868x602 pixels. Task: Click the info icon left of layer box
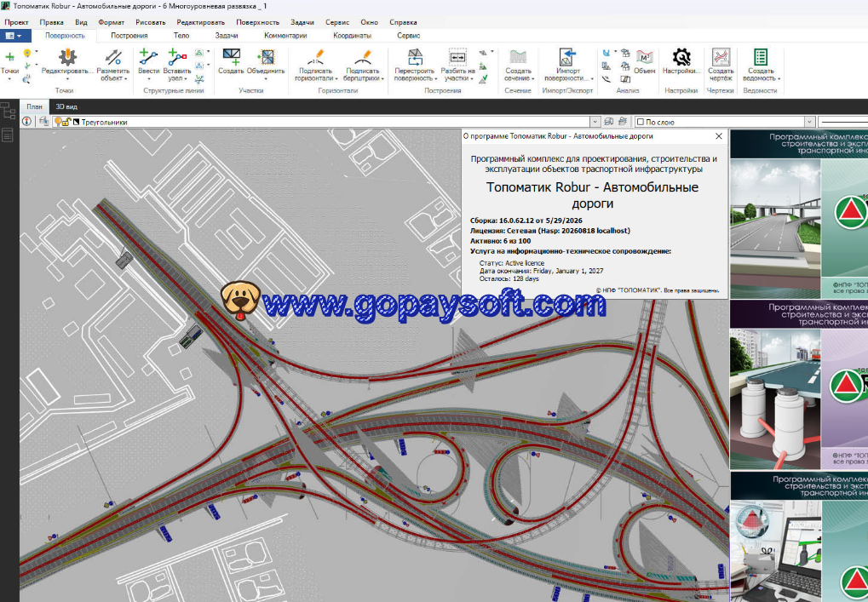26,121
